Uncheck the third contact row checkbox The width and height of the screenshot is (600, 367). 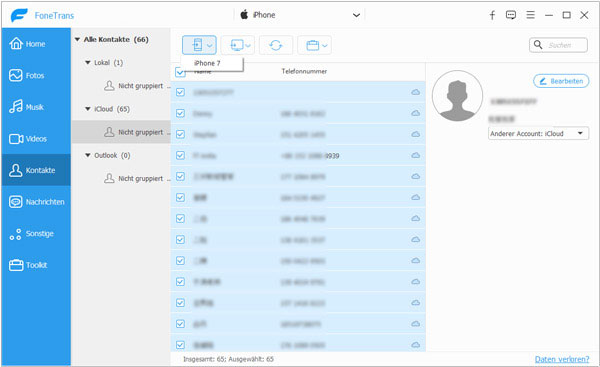[x=180, y=134]
